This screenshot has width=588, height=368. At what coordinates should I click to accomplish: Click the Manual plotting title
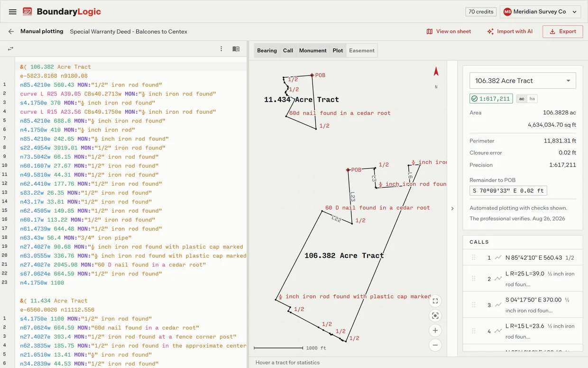point(42,31)
